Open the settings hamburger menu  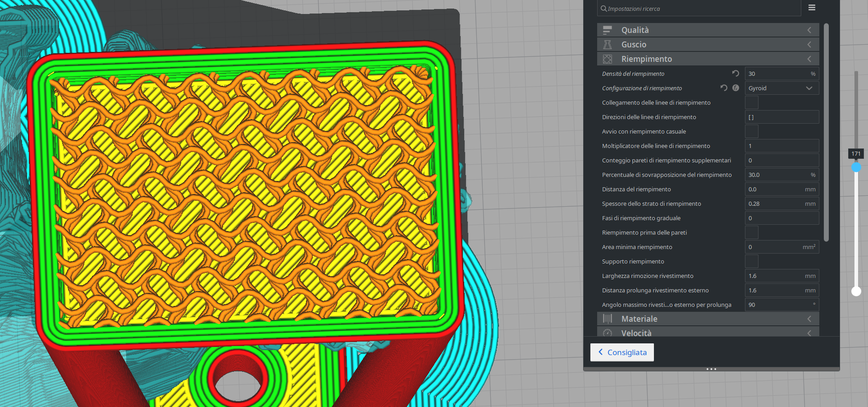[x=811, y=8]
